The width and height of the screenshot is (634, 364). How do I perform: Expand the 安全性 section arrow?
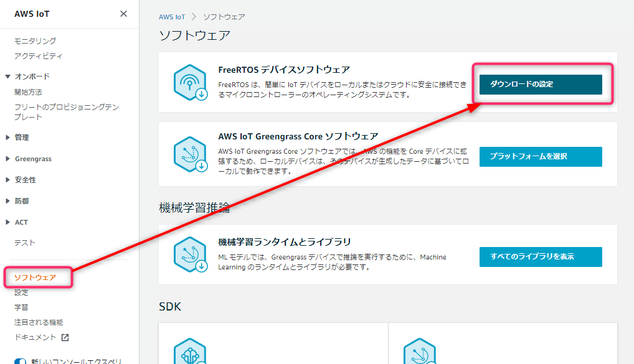(7, 180)
